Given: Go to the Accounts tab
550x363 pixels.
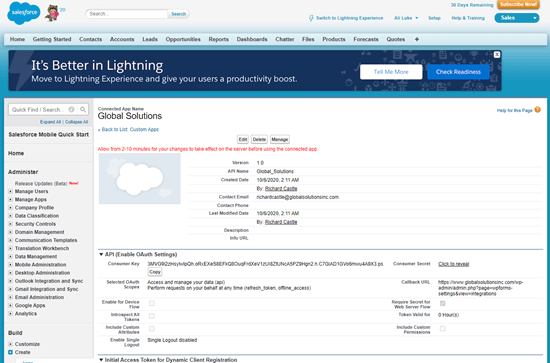Looking at the screenshot, I should coord(122,39).
